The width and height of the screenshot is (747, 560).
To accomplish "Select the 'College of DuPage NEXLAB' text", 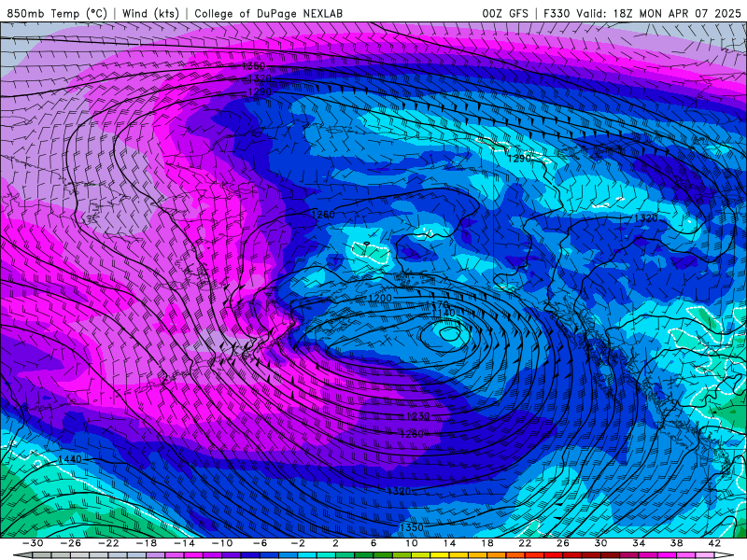I will pyautogui.click(x=268, y=13).
